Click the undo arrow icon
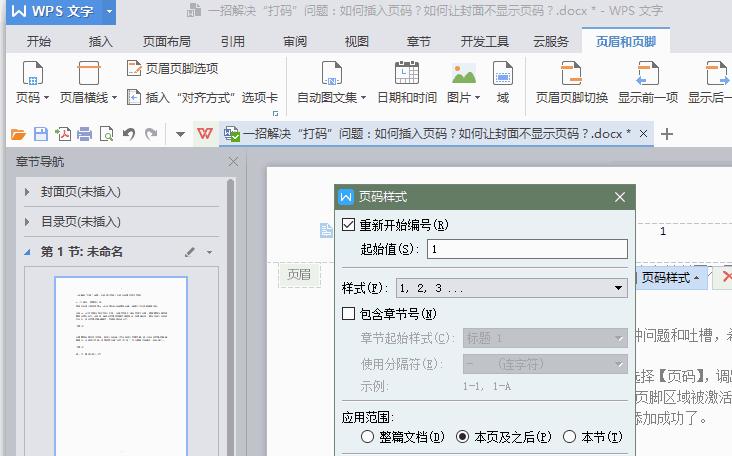 coord(129,134)
